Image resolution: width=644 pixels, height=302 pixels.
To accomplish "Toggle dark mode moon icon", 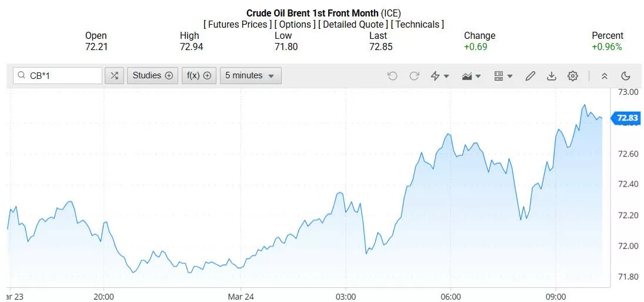I will 625,76.
